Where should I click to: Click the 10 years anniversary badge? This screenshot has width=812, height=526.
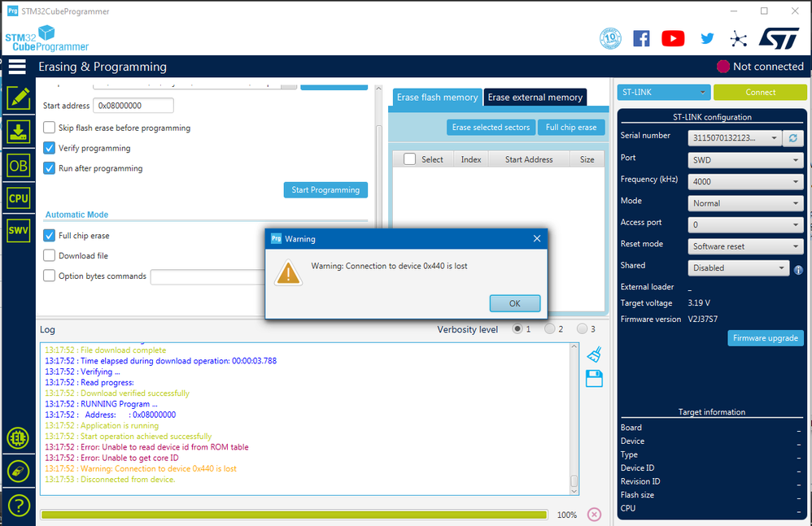click(610, 38)
